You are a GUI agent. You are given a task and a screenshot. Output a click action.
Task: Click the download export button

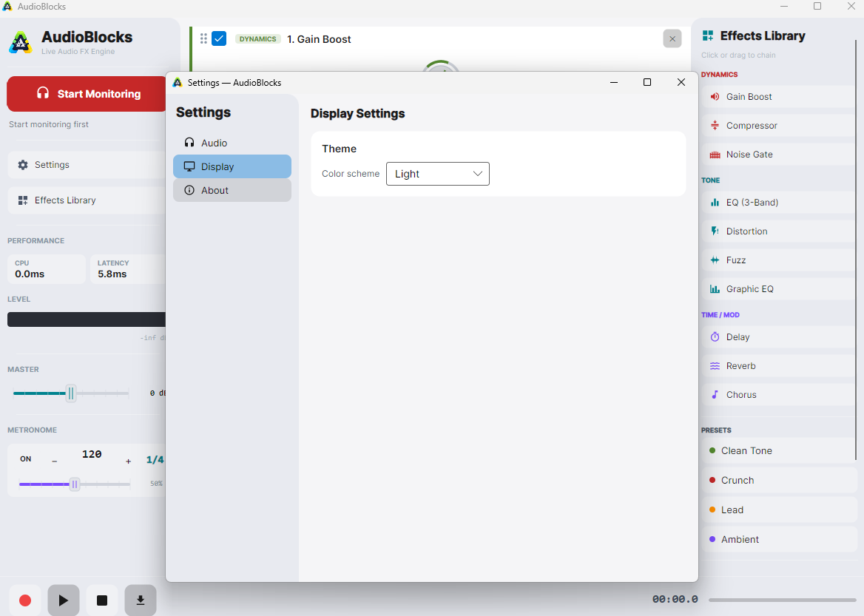(141, 600)
